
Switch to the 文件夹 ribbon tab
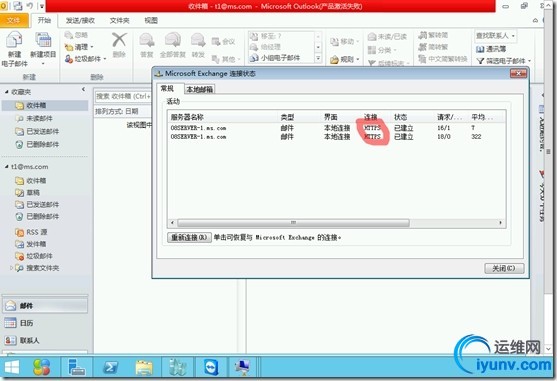119,21
